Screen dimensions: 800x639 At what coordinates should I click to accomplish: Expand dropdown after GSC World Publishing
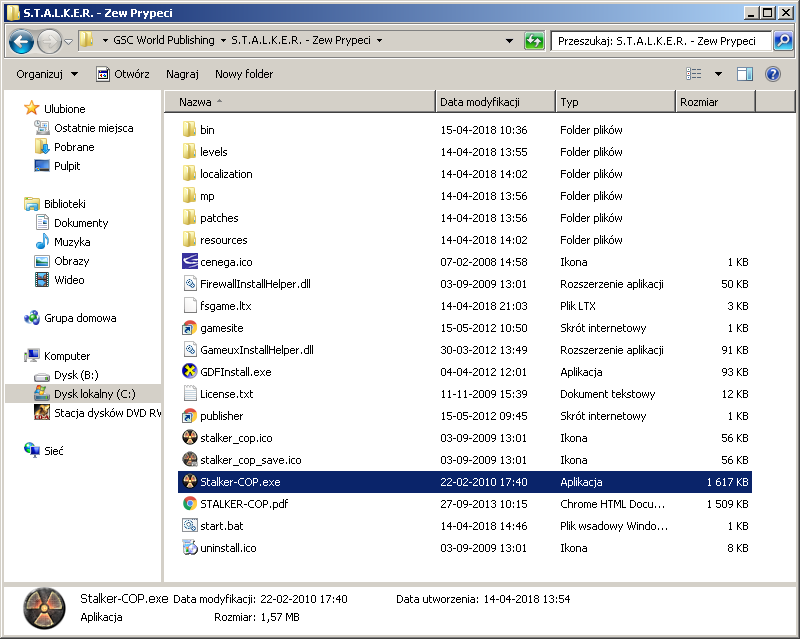click(x=223, y=40)
